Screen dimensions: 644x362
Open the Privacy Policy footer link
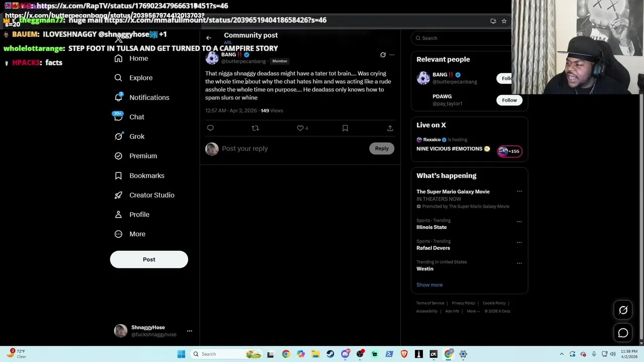[463, 303]
